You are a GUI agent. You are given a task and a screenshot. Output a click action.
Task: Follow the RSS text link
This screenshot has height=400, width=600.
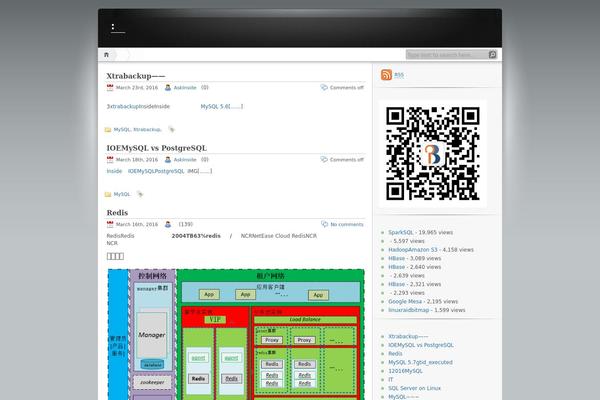click(x=399, y=75)
